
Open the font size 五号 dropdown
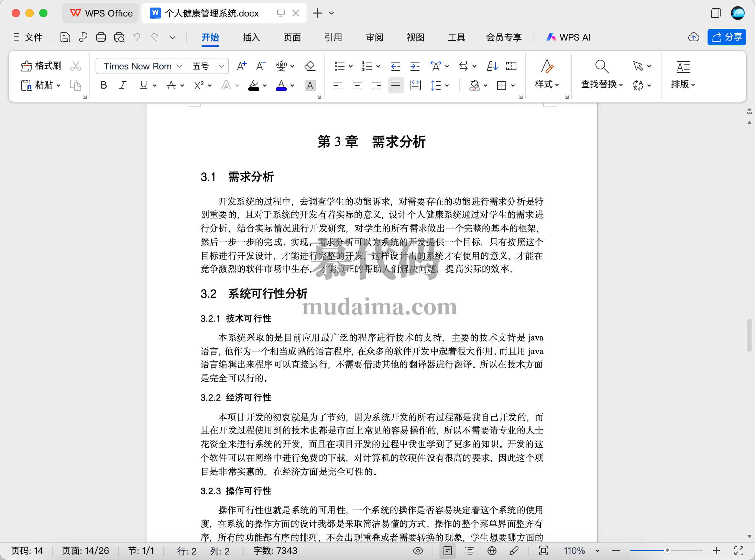[221, 66]
